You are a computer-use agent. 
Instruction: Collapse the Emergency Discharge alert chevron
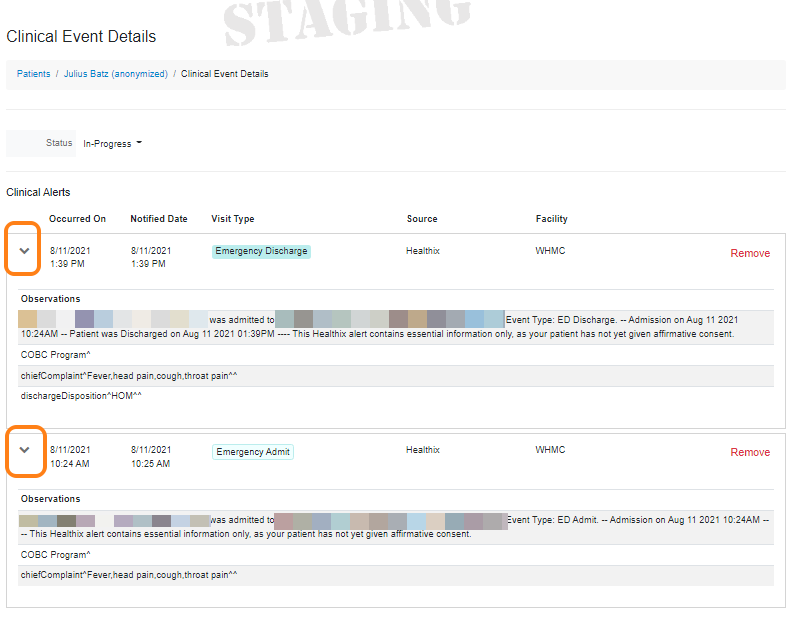tap(25, 251)
